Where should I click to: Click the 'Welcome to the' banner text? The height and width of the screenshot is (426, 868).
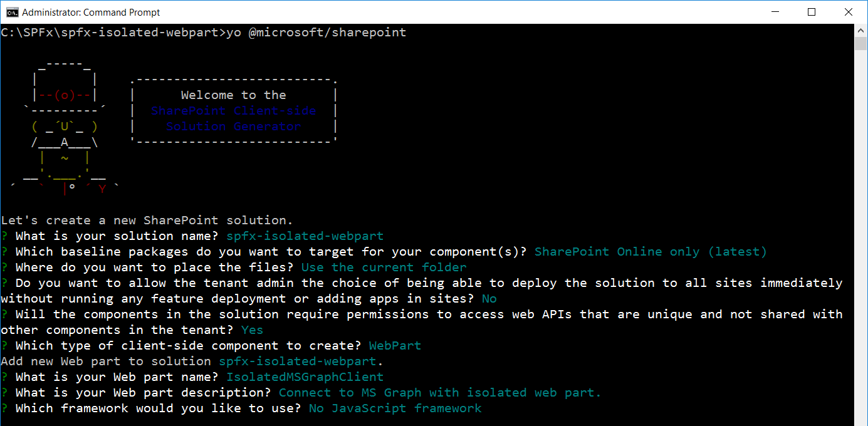tap(233, 95)
